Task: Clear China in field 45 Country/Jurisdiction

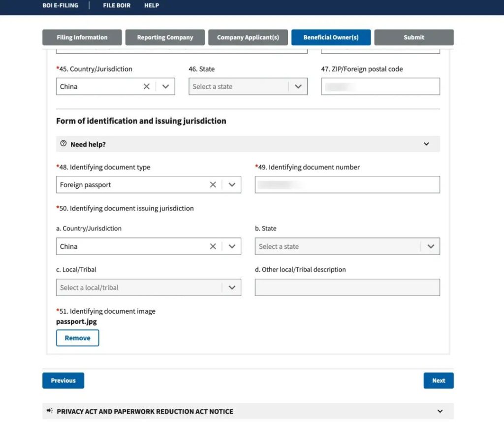Action: (146, 87)
